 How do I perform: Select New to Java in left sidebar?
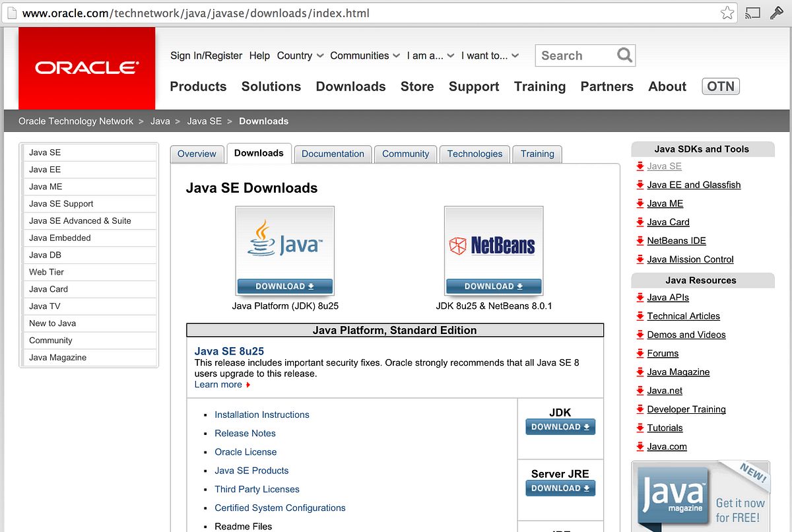coord(89,323)
